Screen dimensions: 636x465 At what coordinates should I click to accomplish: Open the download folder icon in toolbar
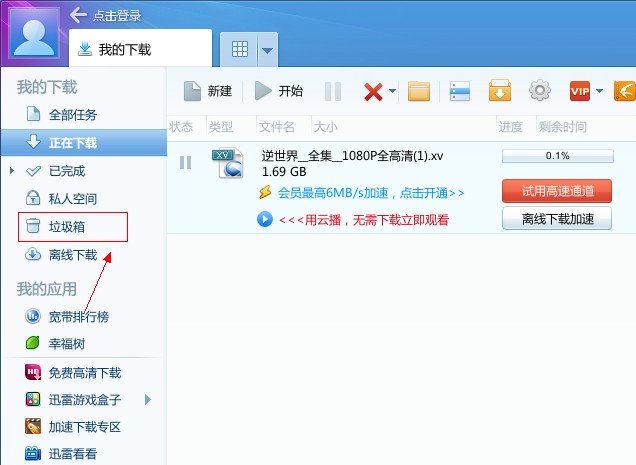tap(419, 90)
